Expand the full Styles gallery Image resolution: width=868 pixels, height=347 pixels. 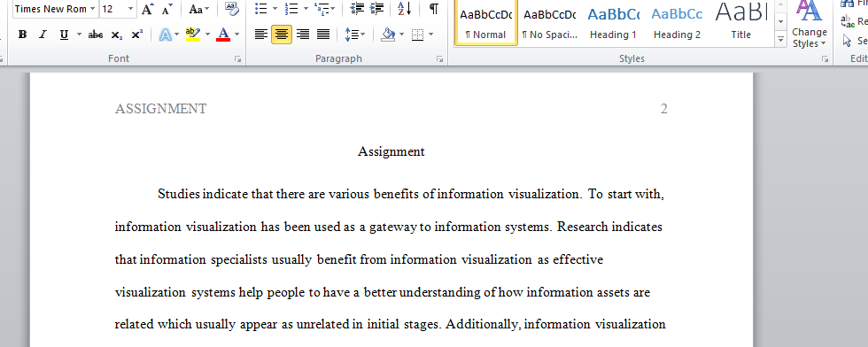pyautogui.click(x=781, y=39)
